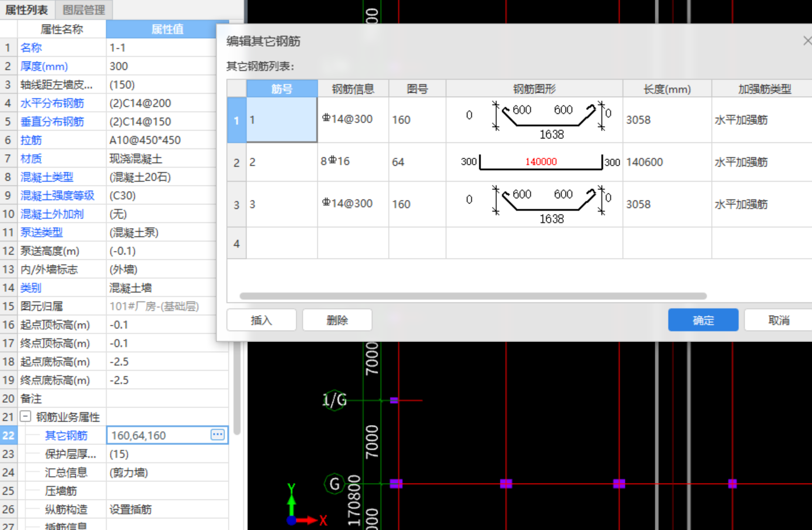
Task: Click the 长度(mm) column header
Action: (x=667, y=89)
